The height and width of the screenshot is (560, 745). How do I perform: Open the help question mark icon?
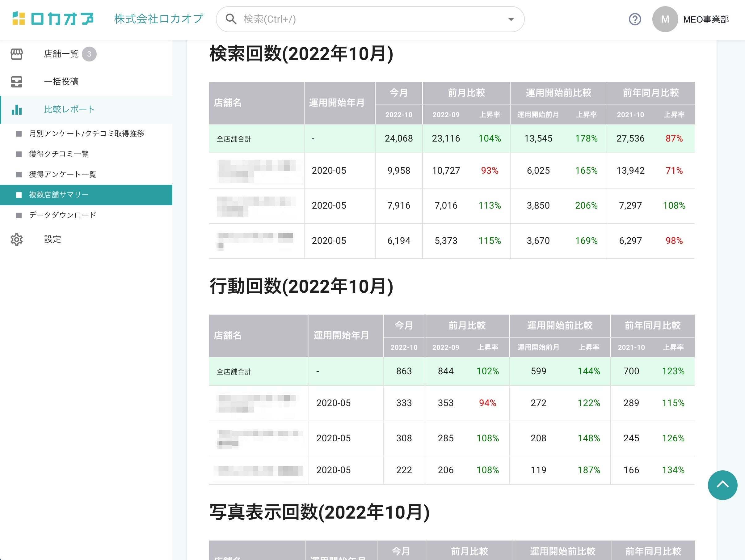coord(635,19)
